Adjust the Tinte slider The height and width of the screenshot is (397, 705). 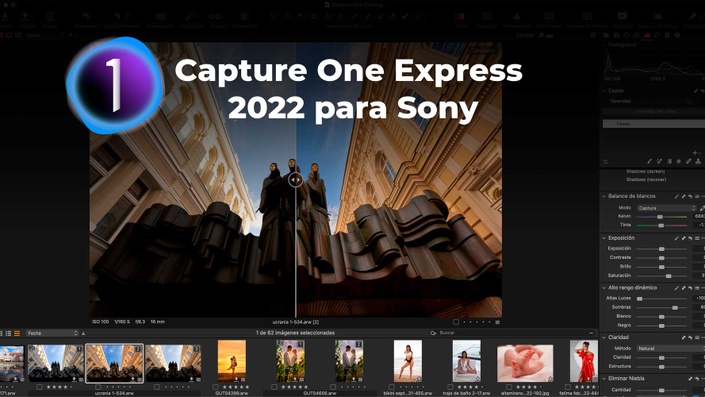pyautogui.click(x=662, y=225)
